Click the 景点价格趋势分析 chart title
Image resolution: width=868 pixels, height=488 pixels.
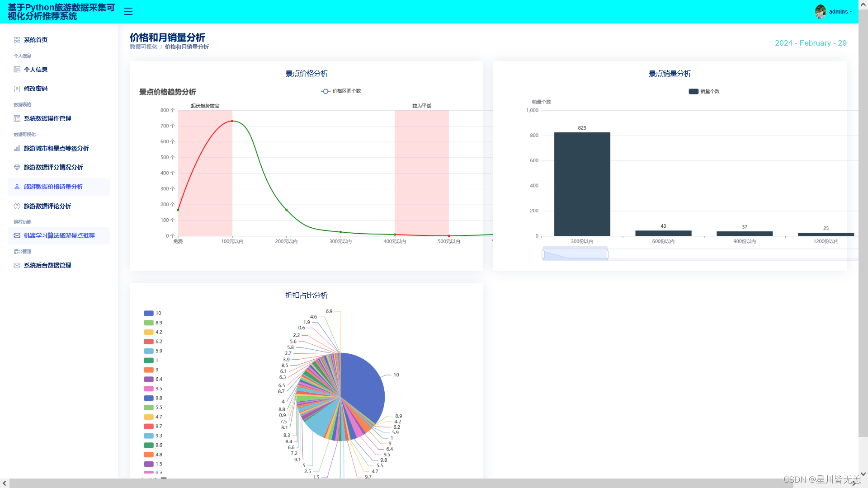(167, 92)
